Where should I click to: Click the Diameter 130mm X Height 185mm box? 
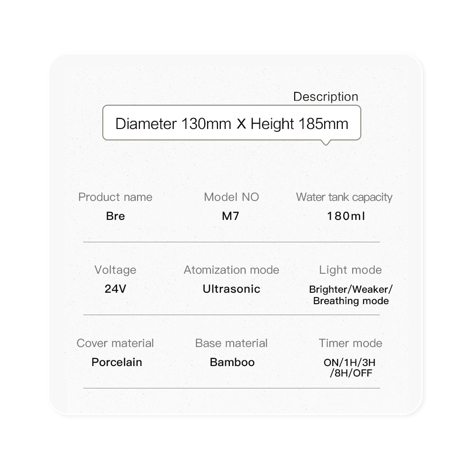232,124
